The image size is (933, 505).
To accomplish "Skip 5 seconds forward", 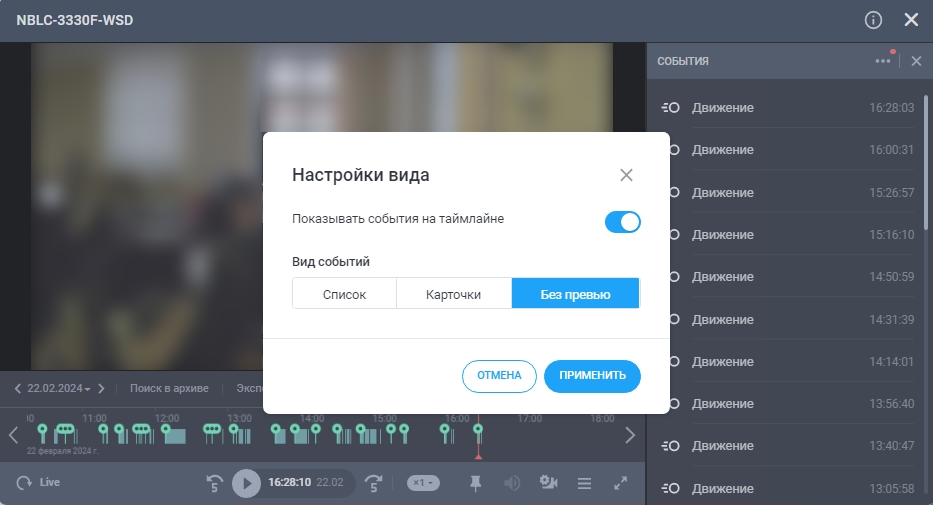I will (374, 483).
